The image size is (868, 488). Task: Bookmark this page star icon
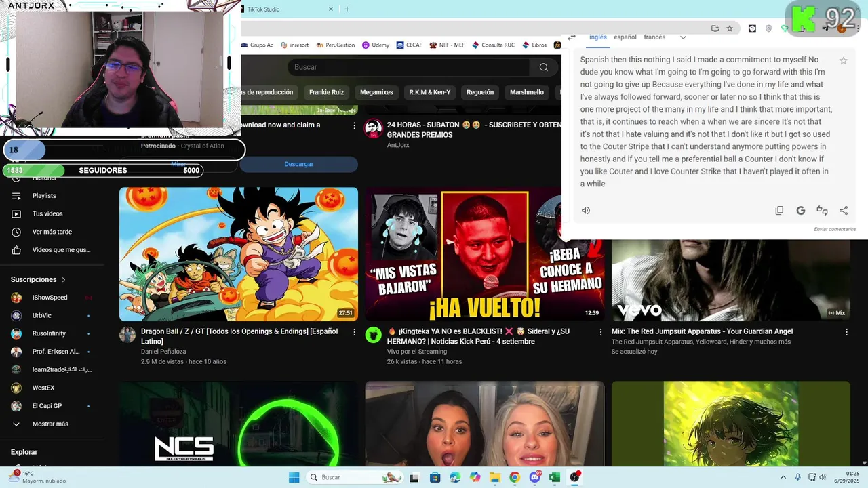[x=730, y=28]
